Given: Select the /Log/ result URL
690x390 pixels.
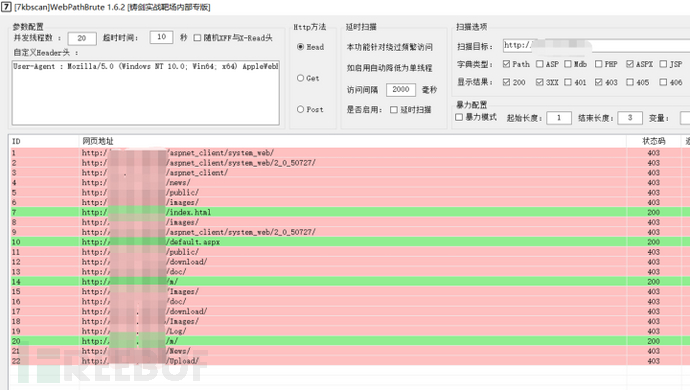Looking at the screenshot, I should tap(134, 331).
